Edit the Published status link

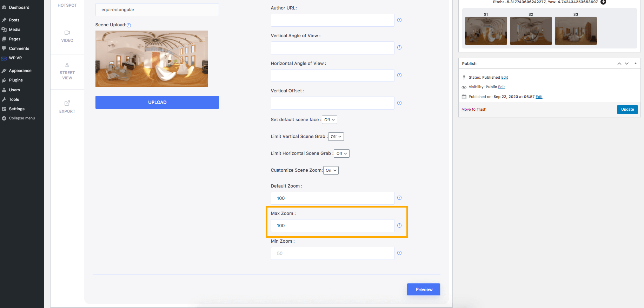coord(504,77)
